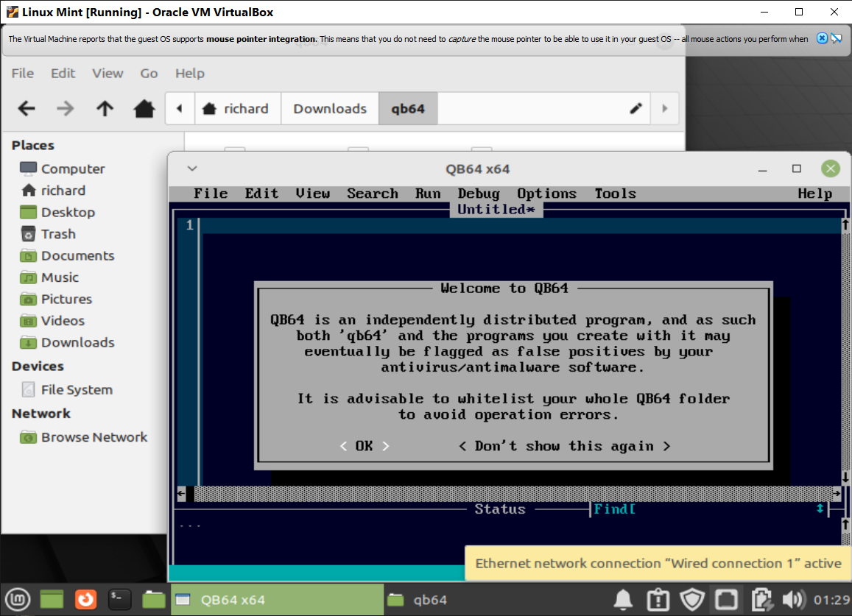This screenshot has width=852, height=616.
Task: Go to home folder via toolbar house icon
Action: 144,109
